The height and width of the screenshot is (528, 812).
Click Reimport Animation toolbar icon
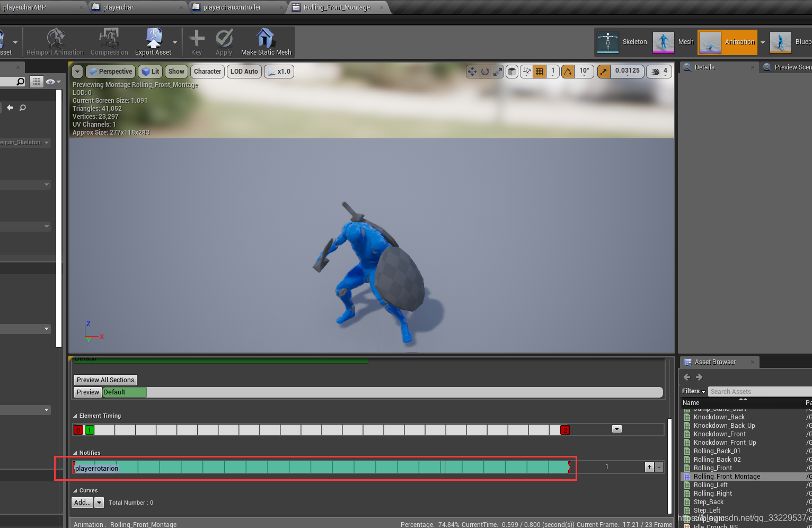(x=55, y=38)
